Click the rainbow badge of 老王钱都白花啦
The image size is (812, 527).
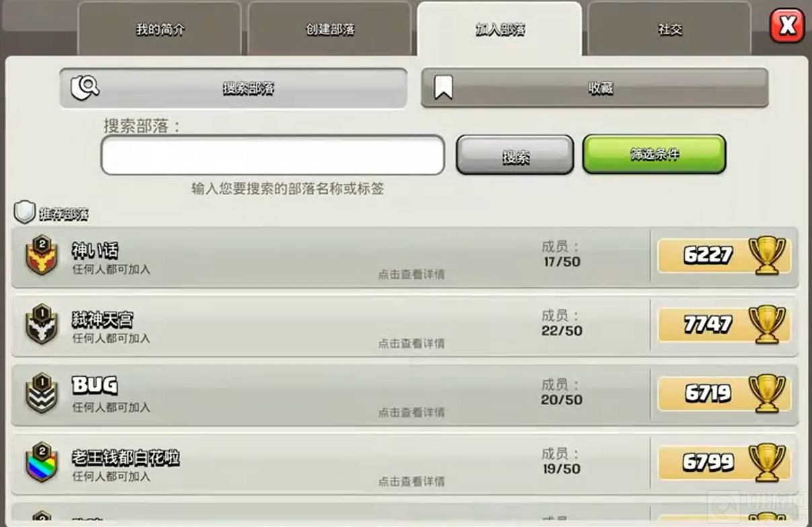[x=41, y=462]
